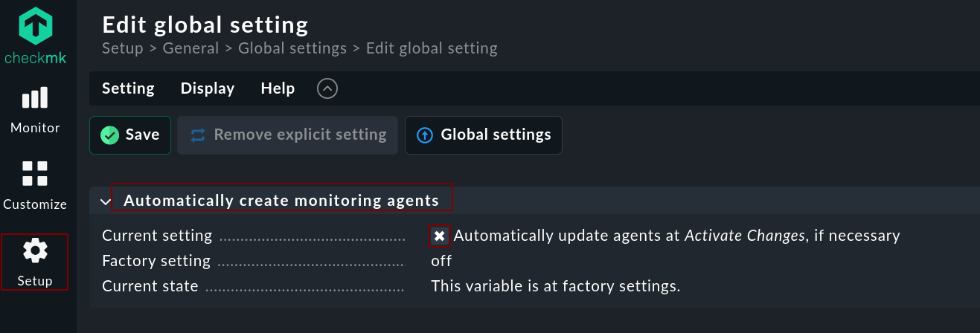
Task: Click 'Automatically create monitoring agents' section header
Action: click(x=281, y=201)
